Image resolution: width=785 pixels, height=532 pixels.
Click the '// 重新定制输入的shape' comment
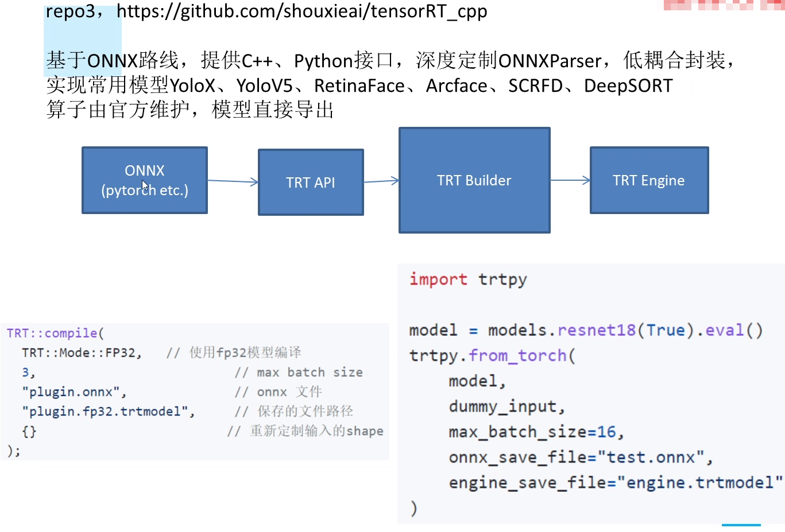[x=305, y=431]
